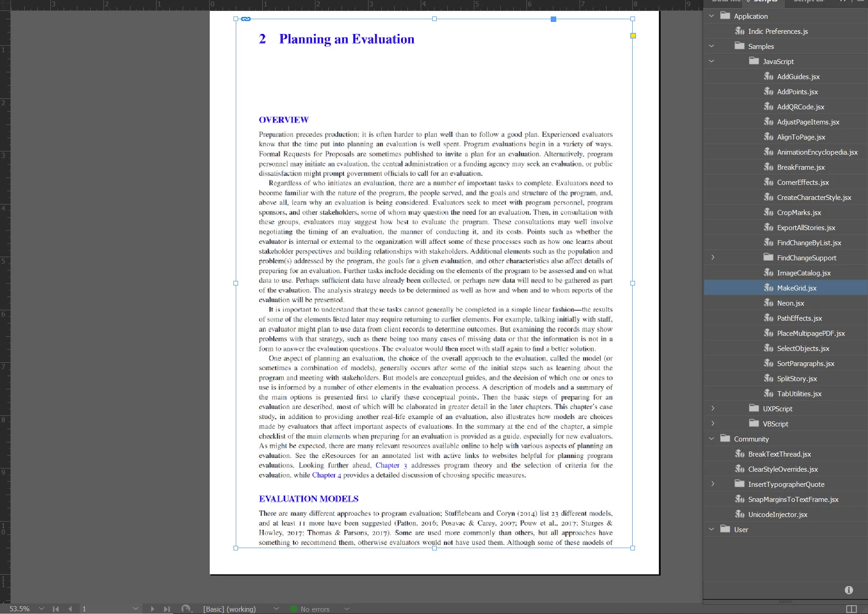Click the script icon beside AddGuides.jsx
This screenshot has width=868, height=614.
coord(768,76)
